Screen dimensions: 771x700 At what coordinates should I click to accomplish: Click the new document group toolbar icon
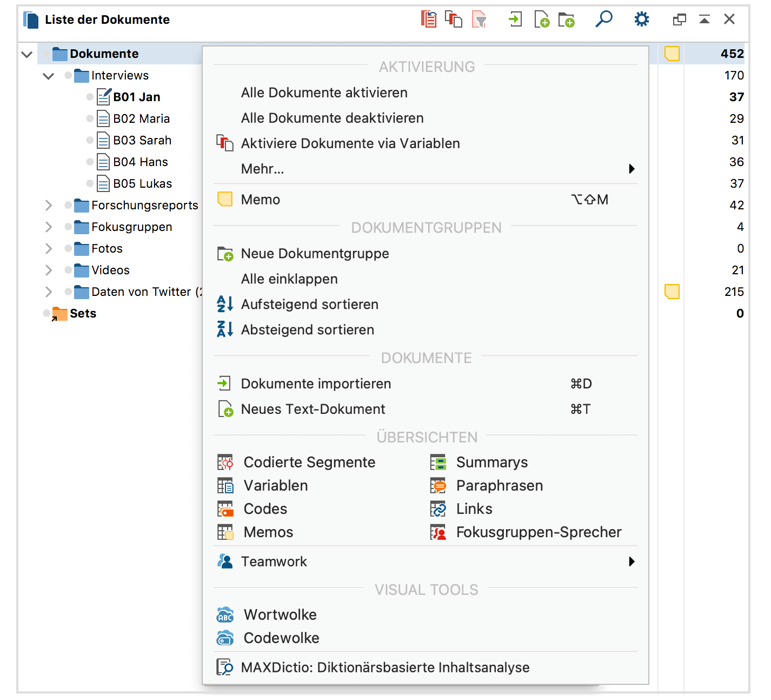coord(567,19)
